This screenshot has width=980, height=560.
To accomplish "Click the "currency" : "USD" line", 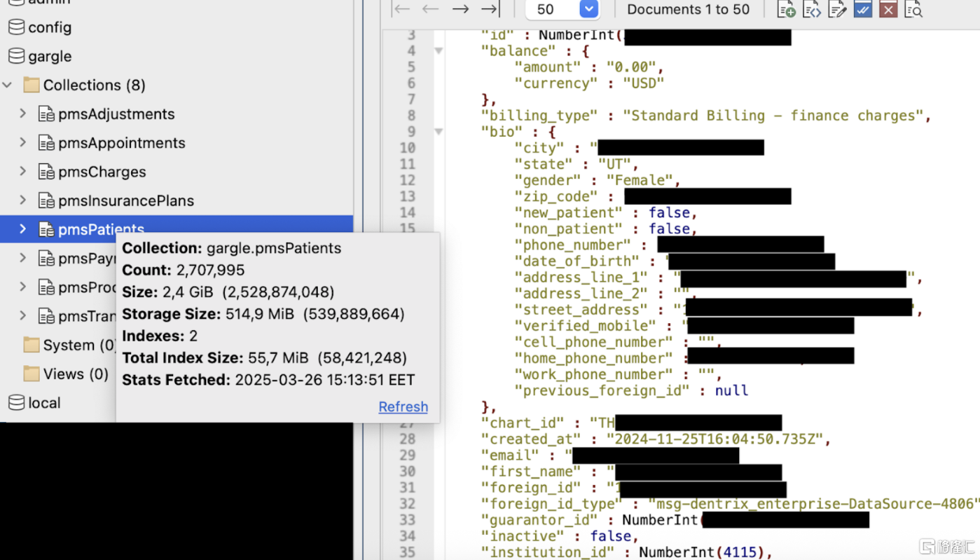I will (589, 83).
